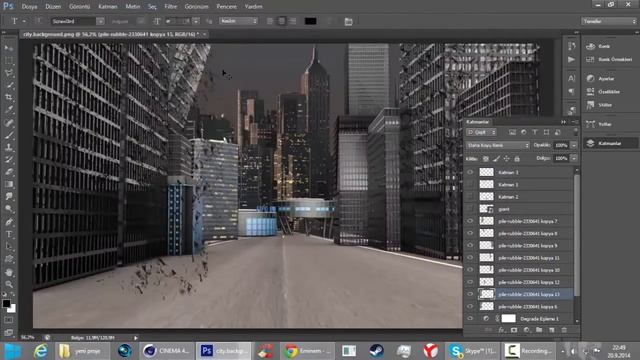Select the Rectangular Marquee tool

click(x=9, y=61)
